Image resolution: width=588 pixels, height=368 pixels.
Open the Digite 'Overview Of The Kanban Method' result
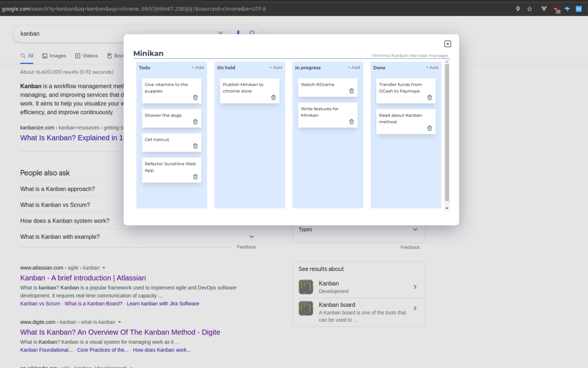pyautogui.click(x=120, y=332)
